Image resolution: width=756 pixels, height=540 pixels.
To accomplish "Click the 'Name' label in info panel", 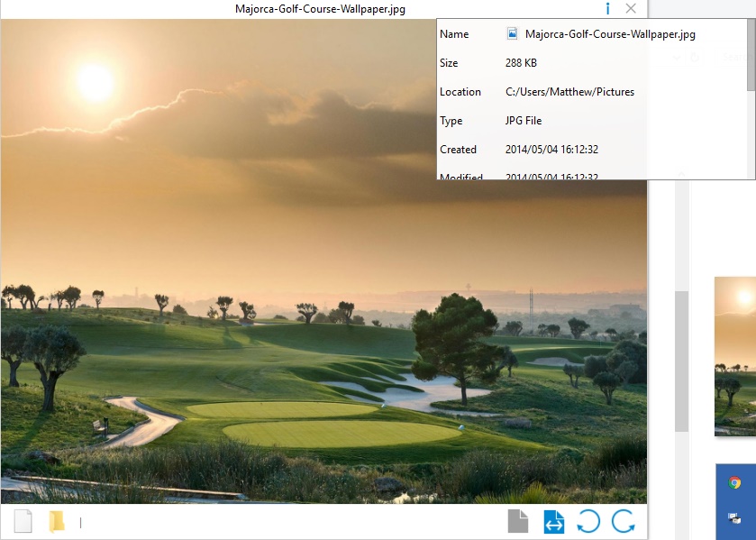I will [x=454, y=34].
